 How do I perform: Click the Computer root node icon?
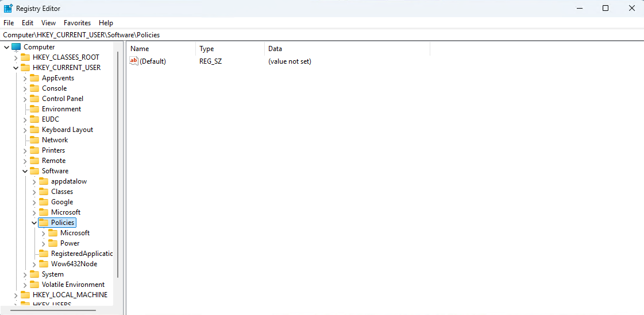(16, 47)
